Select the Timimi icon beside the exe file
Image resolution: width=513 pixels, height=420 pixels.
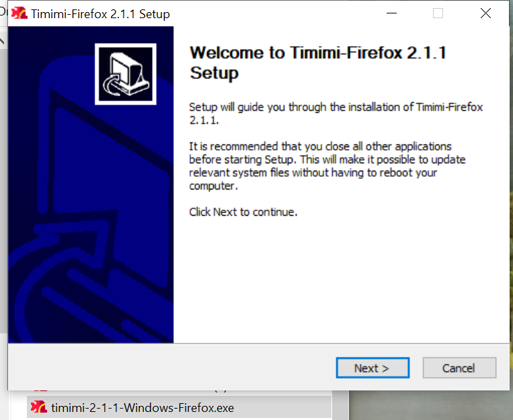tap(39, 407)
